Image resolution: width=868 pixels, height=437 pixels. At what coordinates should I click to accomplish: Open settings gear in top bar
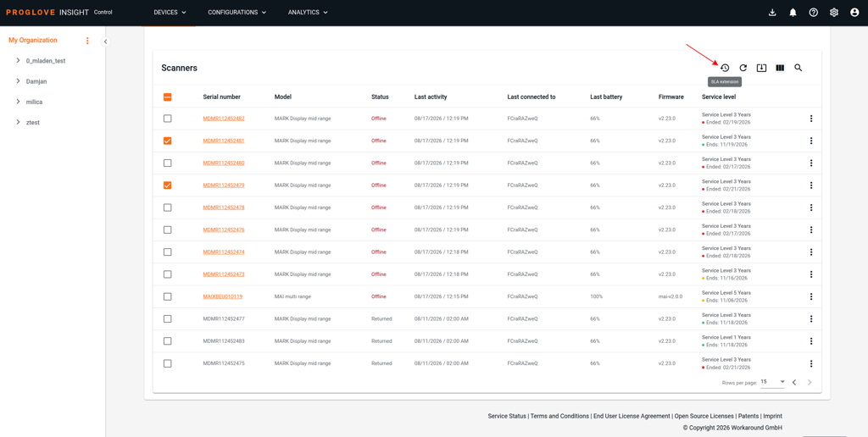(x=834, y=13)
